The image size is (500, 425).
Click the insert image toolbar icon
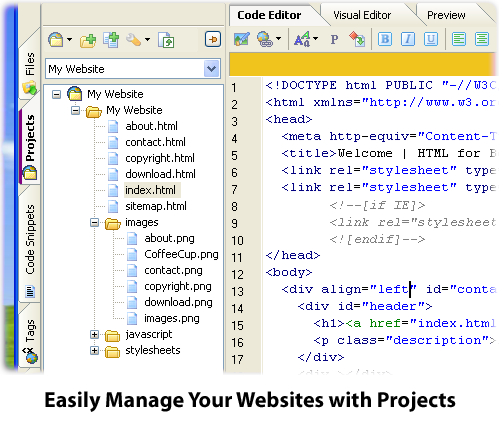tap(242, 39)
